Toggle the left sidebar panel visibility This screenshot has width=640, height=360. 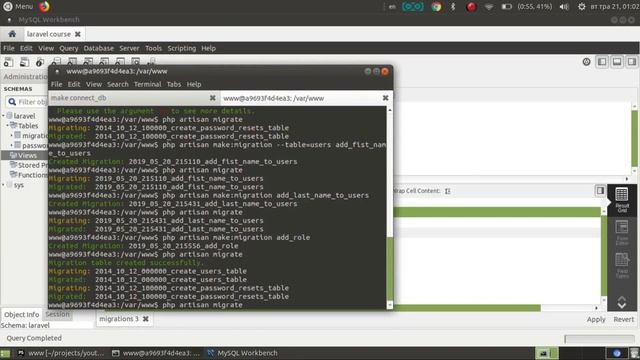pyautogui.click(x=602, y=62)
